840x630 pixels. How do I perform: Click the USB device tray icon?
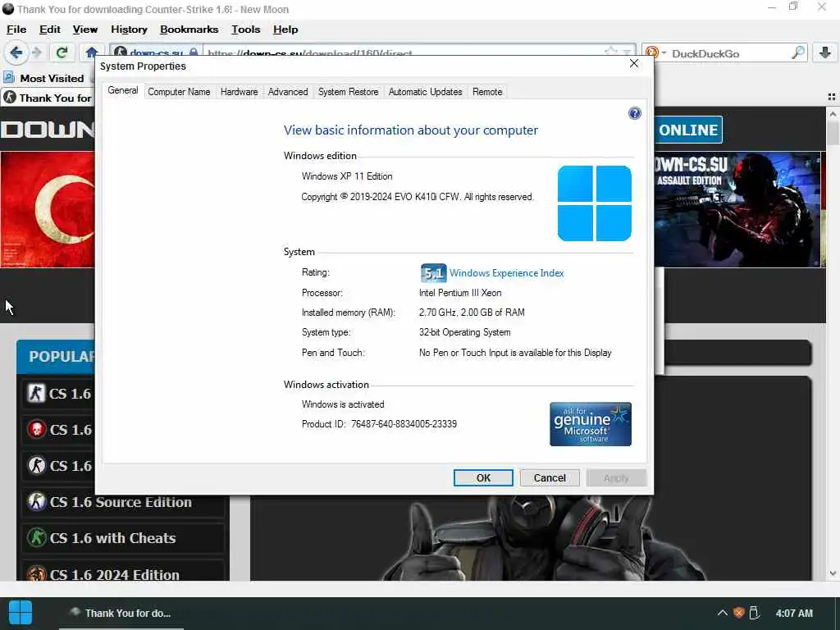(755, 613)
